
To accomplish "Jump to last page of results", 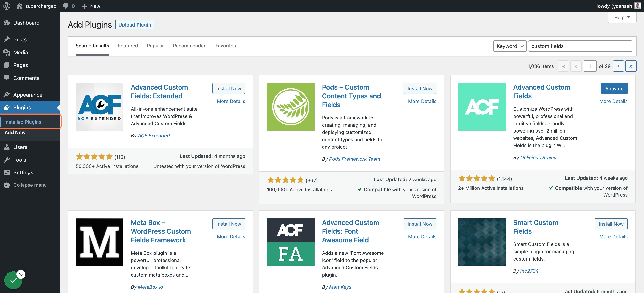I will [x=631, y=66].
